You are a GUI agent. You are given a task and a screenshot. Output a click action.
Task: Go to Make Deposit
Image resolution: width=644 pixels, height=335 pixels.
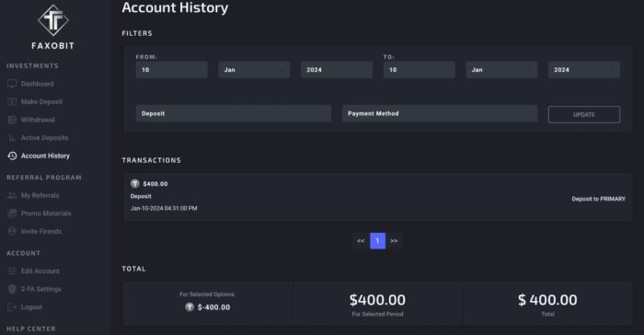coord(42,102)
